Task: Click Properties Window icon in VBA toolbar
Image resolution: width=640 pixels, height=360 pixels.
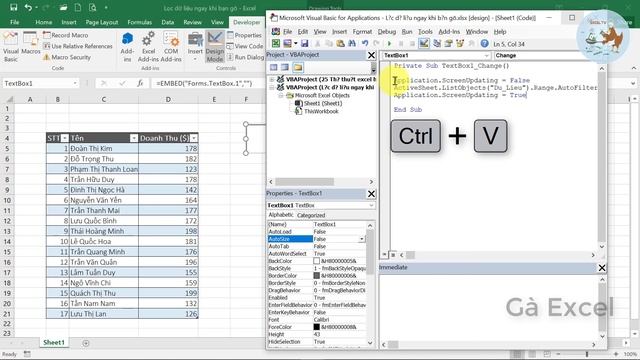Action: click(x=448, y=43)
